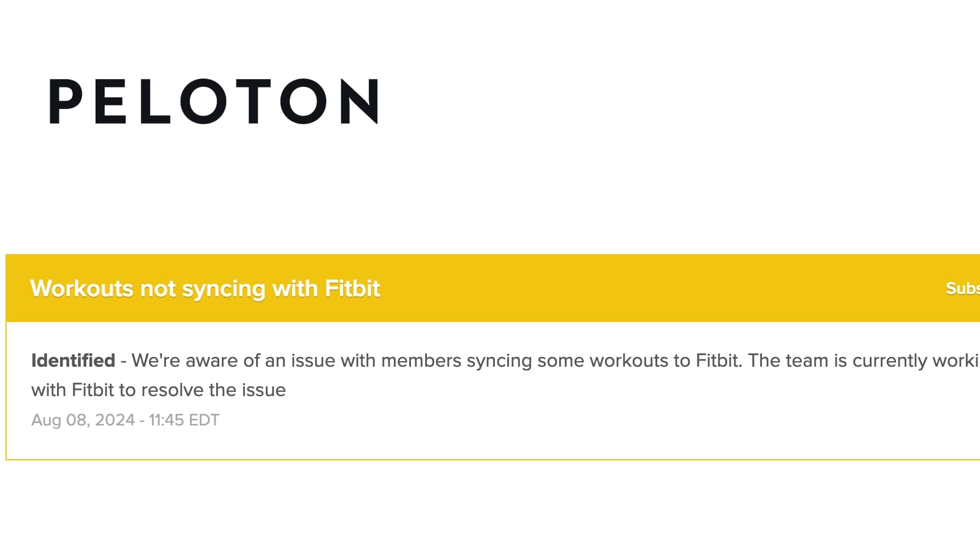Select "Fitbit" in the yellow incident title
Image resolution: width=980 pixels, height=551 pixels.
[352, 288]
